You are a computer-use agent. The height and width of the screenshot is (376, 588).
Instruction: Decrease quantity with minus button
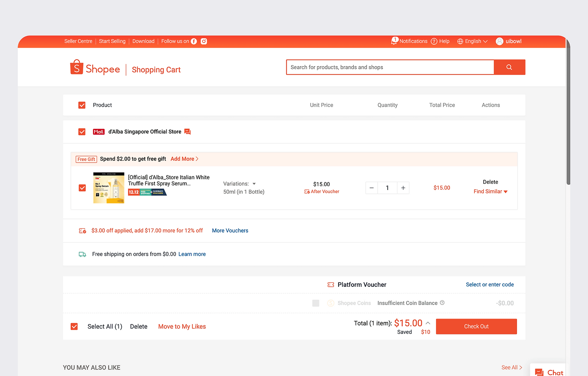click(372, 188)
